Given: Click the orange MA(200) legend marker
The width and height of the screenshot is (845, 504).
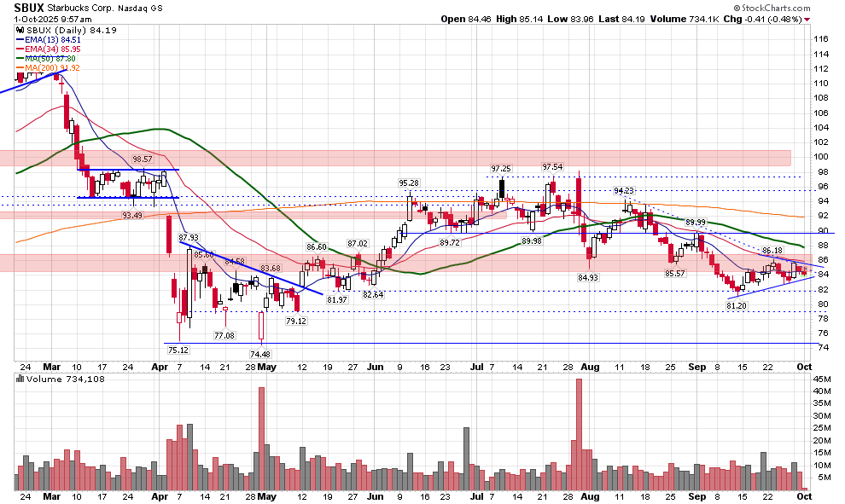Looking at the screenshot, I should point(21,67).
